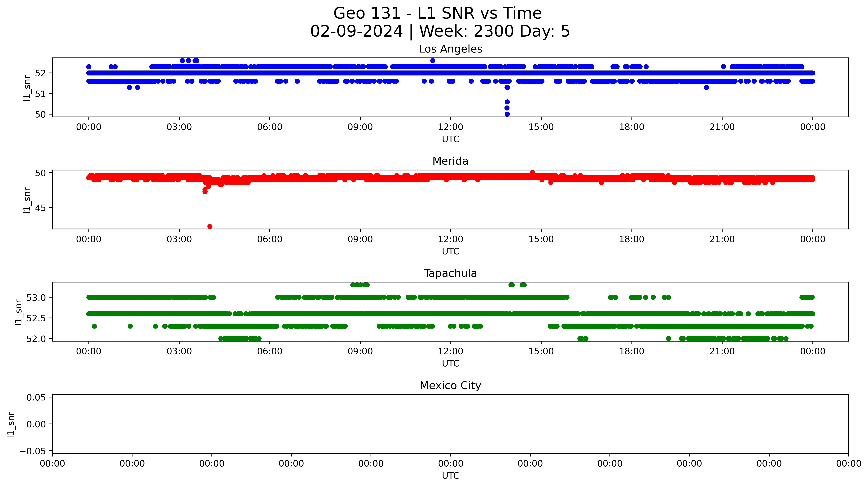Screen dimensions: 868x487
Task: Click the "Mexico City" subplot title
Action: pyautogui.click(x=451, y=386)
